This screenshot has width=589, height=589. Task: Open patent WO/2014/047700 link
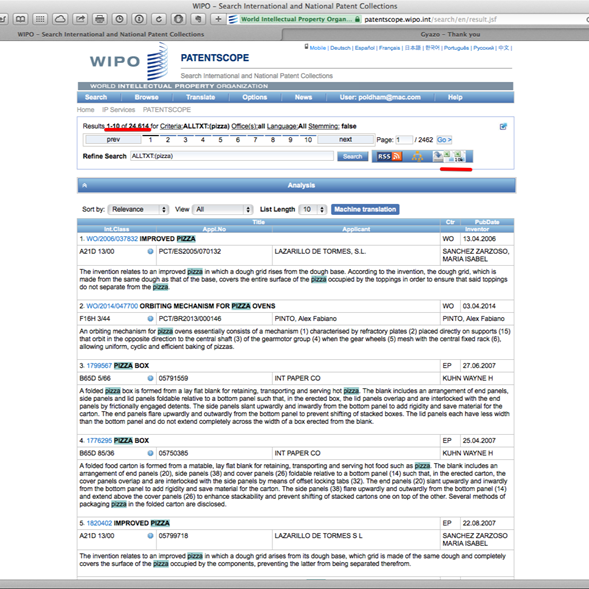[x=112, y=306]
